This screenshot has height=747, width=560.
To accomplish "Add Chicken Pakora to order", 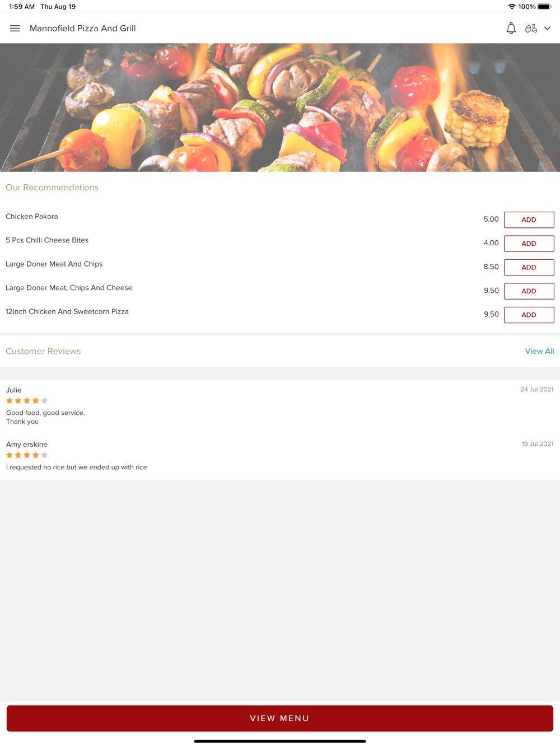I will tap(529, 220).
